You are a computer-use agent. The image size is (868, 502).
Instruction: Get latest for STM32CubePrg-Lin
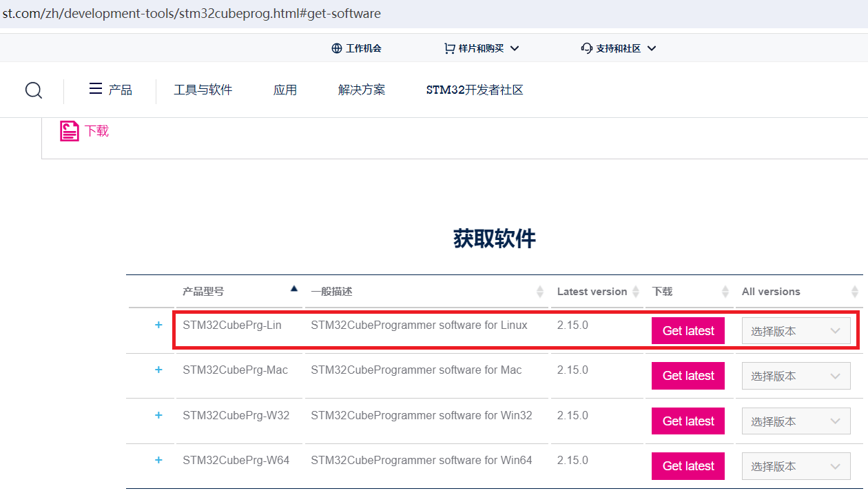click(688, 331)
